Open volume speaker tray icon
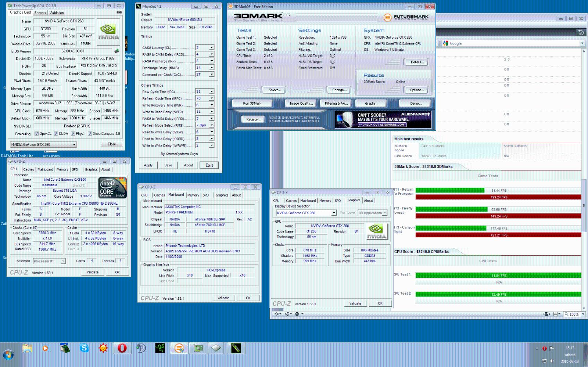 click(x=552, y=361)
